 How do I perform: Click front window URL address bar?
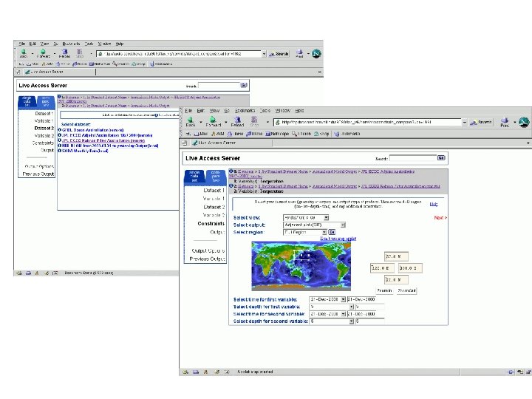368,122
